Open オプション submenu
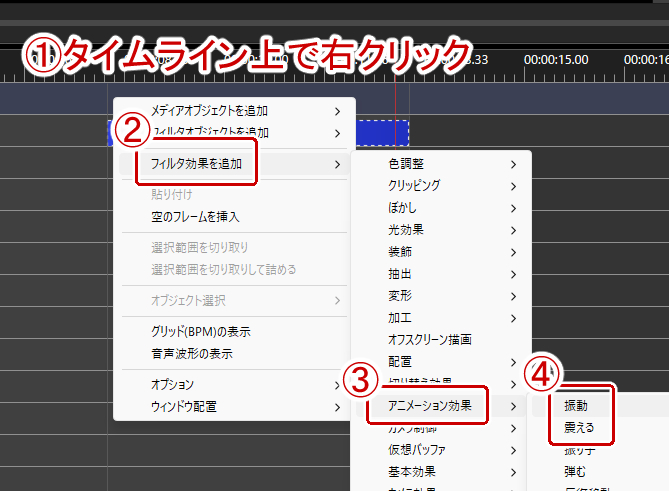 234,384
